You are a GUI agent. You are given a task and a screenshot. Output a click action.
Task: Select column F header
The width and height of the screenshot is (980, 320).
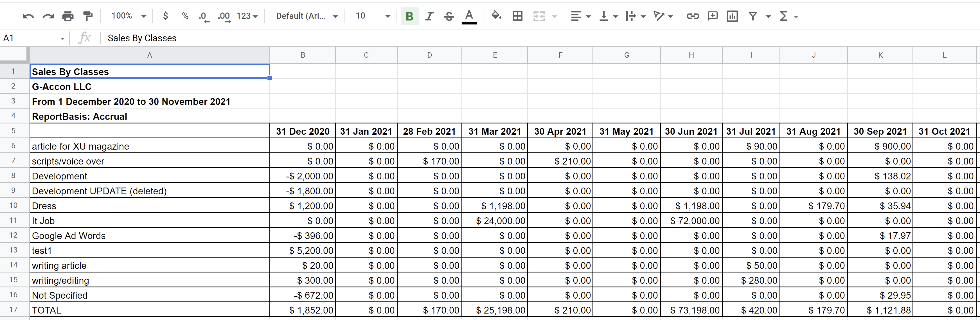coord(560,55)
